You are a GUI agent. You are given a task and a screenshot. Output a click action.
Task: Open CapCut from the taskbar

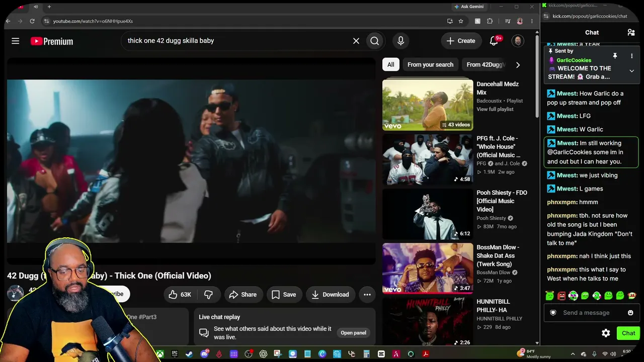click(x=381, y=354)
